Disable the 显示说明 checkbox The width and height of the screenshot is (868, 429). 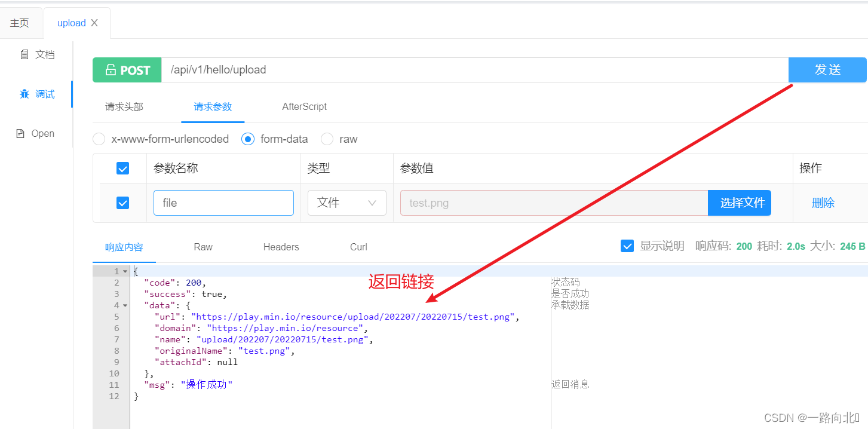627,246
